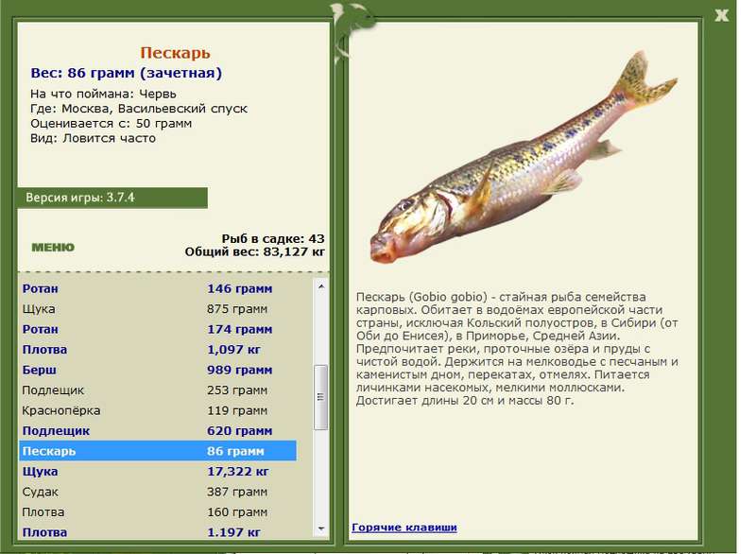This screenshot has height=554, width=756.
Task: Select the Подлещик 253 грамм entry
Action: click(158, 390)
